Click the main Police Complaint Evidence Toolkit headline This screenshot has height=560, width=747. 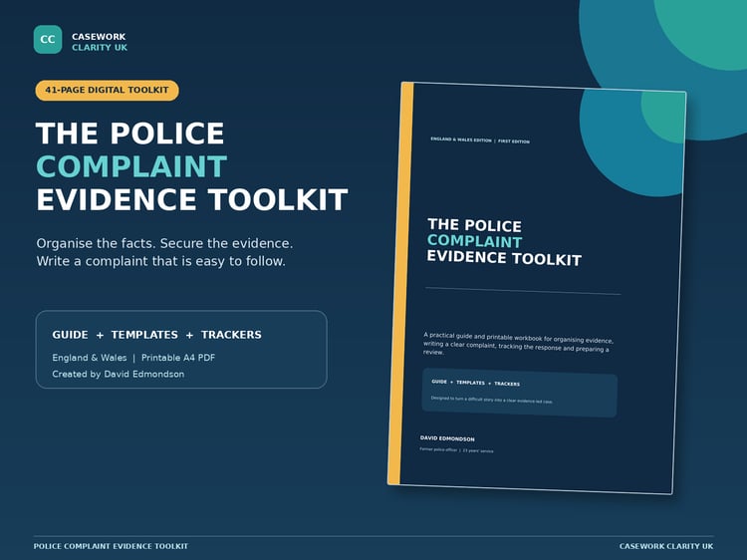tap(192, 166)
